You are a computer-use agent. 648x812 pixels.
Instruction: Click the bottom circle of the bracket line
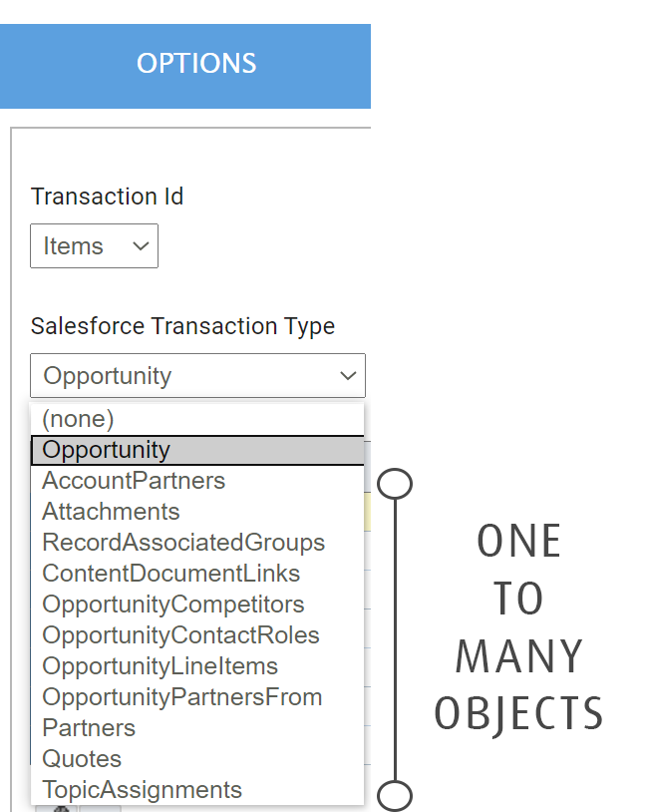396,796
